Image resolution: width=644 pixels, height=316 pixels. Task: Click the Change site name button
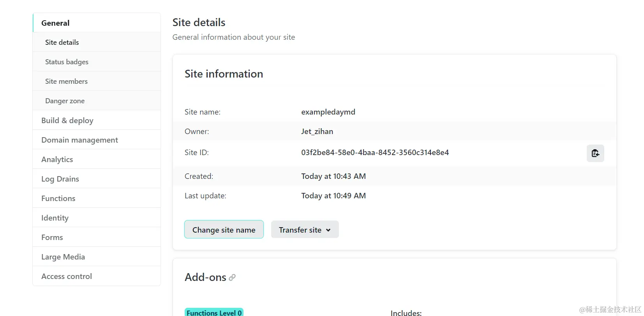click(x=224, y=230)
